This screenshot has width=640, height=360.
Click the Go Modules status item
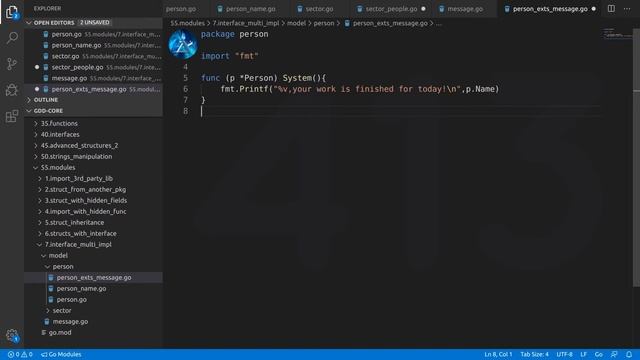point(61,354)
